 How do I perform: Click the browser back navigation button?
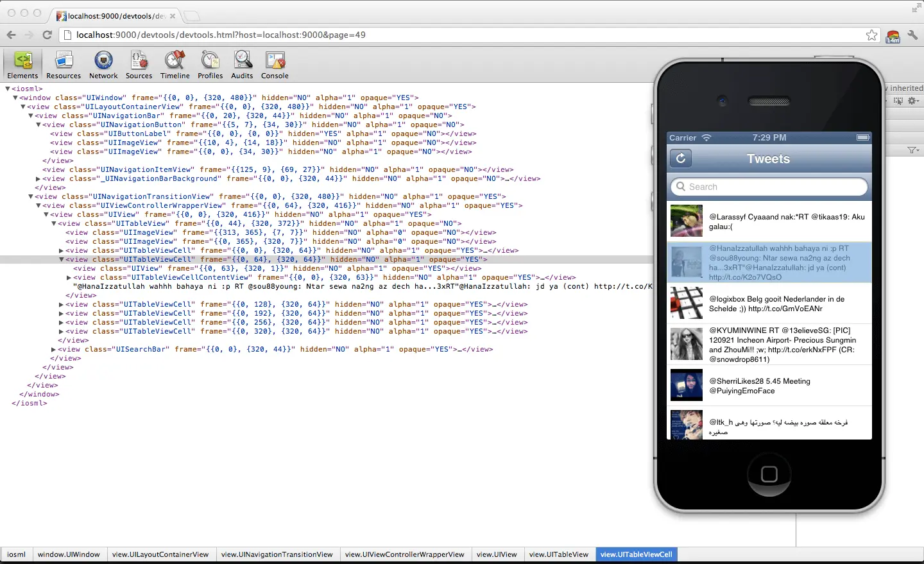(11, 35)
